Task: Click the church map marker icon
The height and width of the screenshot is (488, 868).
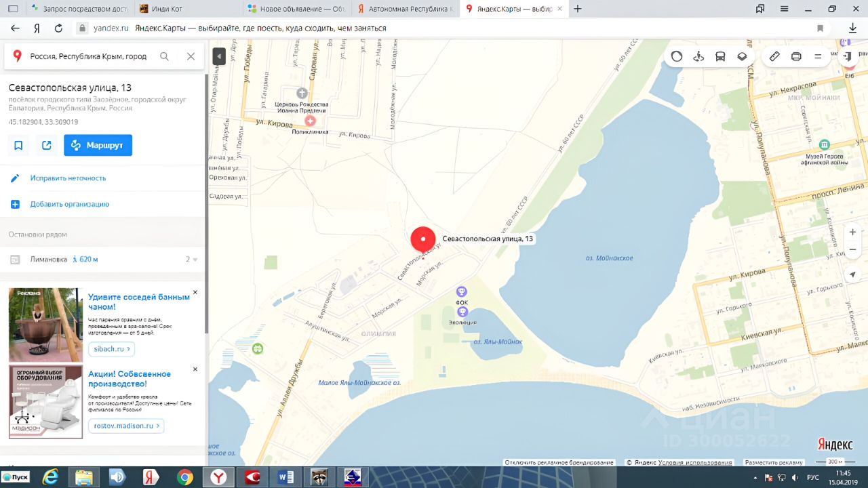Action: 302,93
